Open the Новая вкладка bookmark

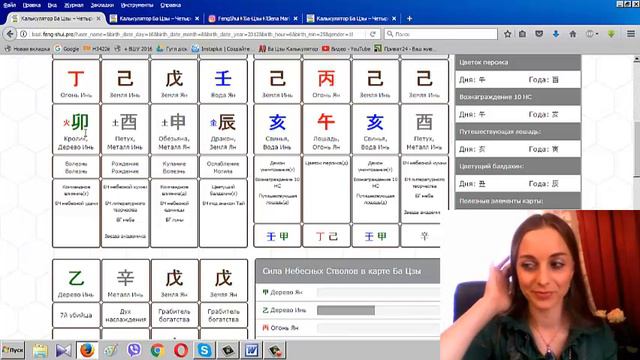point(27,49)
